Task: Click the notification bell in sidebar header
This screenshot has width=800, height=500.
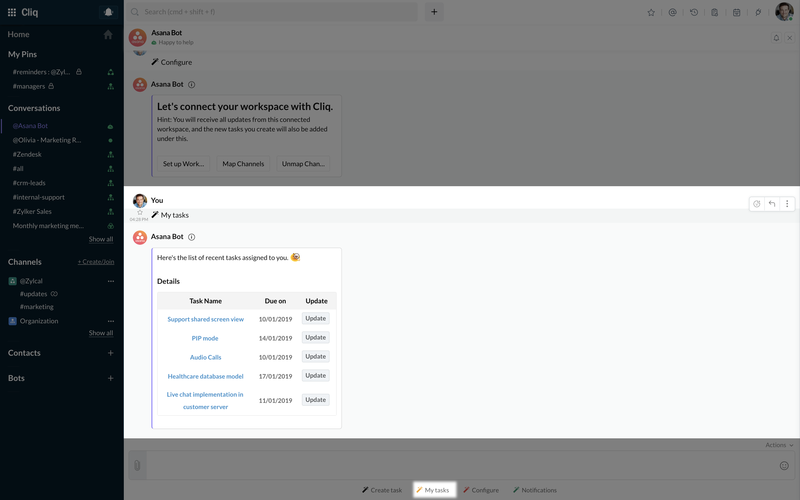Action: (108, 12)
